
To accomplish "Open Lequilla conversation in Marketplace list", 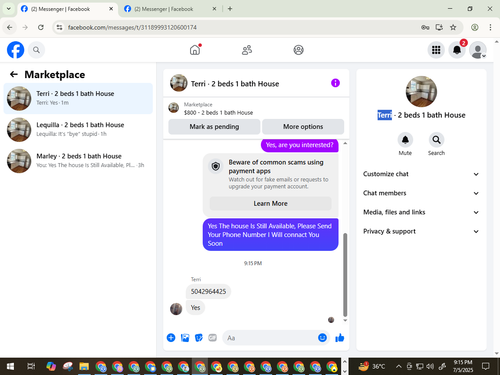I will click(78, 129).
